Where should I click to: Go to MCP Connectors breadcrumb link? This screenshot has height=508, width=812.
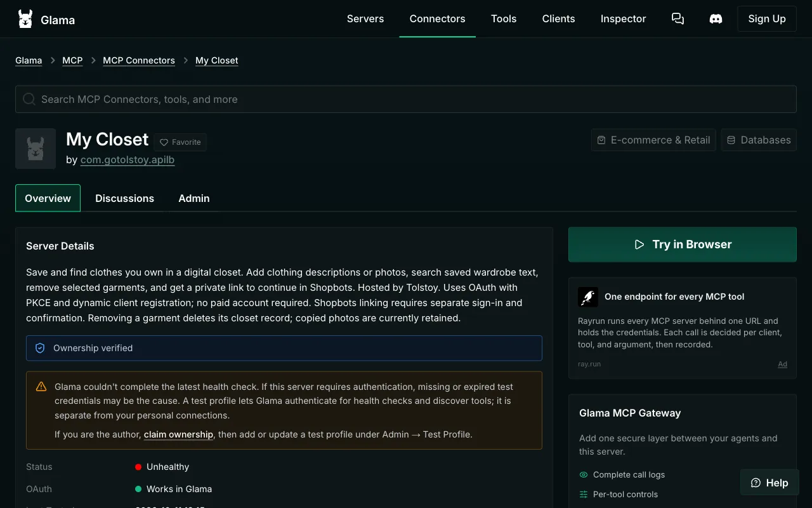pos(139,60)
